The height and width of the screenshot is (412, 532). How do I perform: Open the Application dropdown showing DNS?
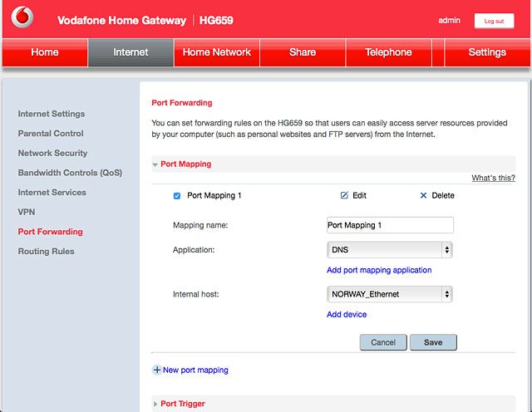pos(390,250)
